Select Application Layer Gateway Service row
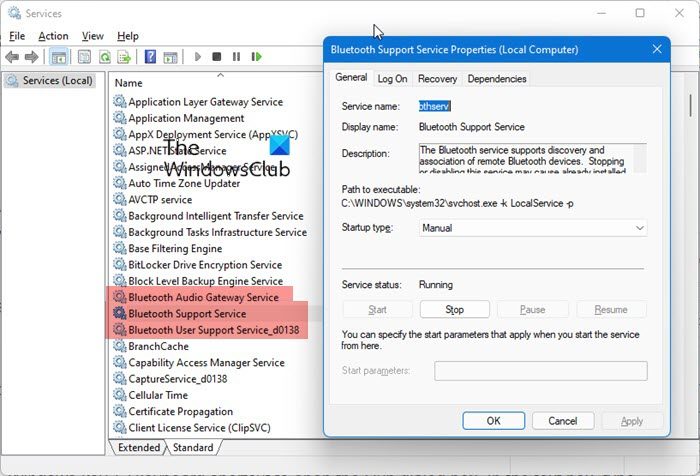The width and height of the screenshot is (700, 476). coord(198,102)
